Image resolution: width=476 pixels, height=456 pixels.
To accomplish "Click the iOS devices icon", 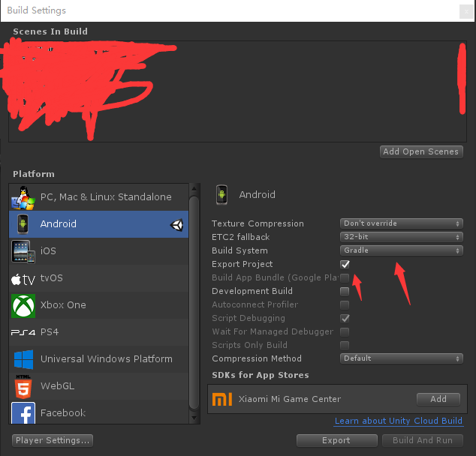I will pyautogui.click(x=23, y=251).
